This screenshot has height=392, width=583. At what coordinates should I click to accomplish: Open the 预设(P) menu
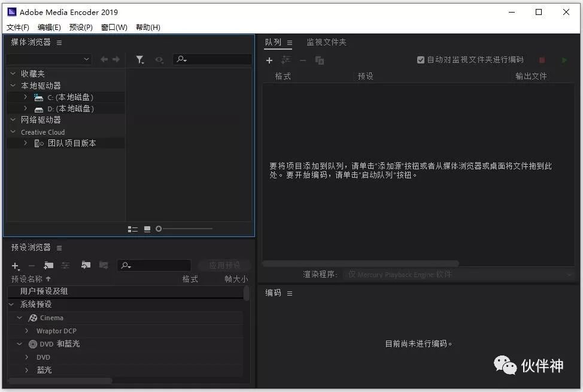coord(81,27)
